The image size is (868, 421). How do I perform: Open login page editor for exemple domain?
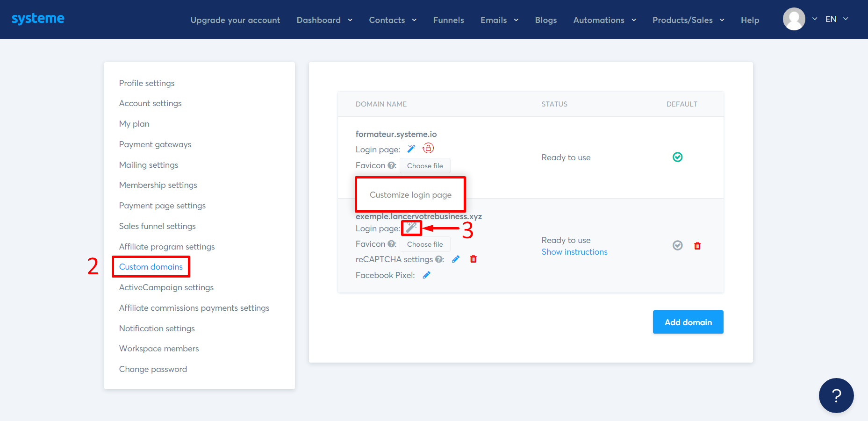[411, 228]
